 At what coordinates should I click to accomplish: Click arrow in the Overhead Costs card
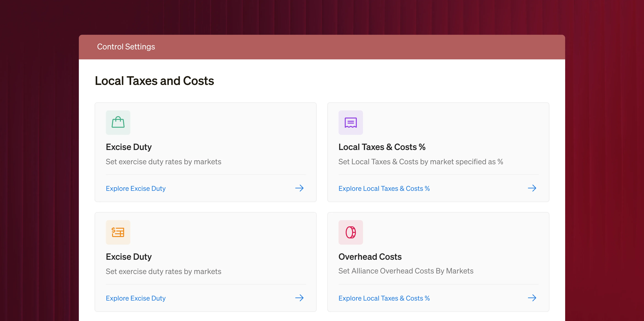532,298
